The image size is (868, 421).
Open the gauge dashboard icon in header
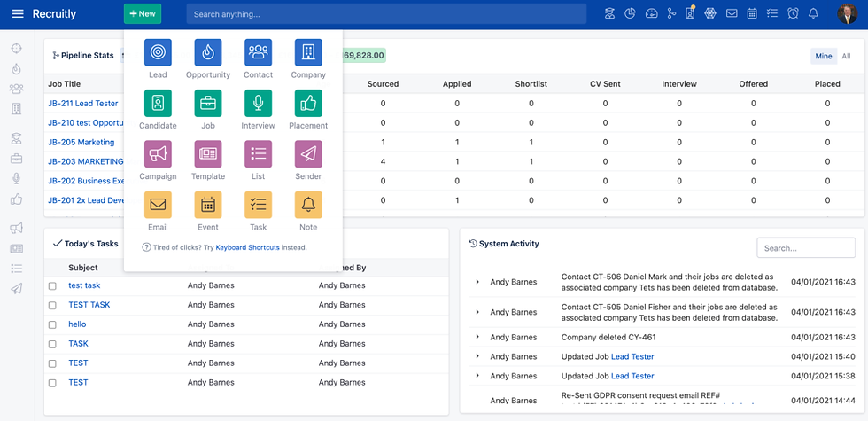click(651, 14)
